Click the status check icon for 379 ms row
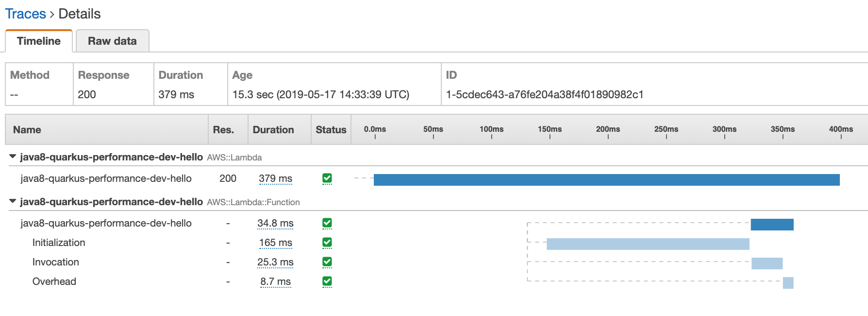The width and height of the screenshot is (868, 316). click(327, 178)
